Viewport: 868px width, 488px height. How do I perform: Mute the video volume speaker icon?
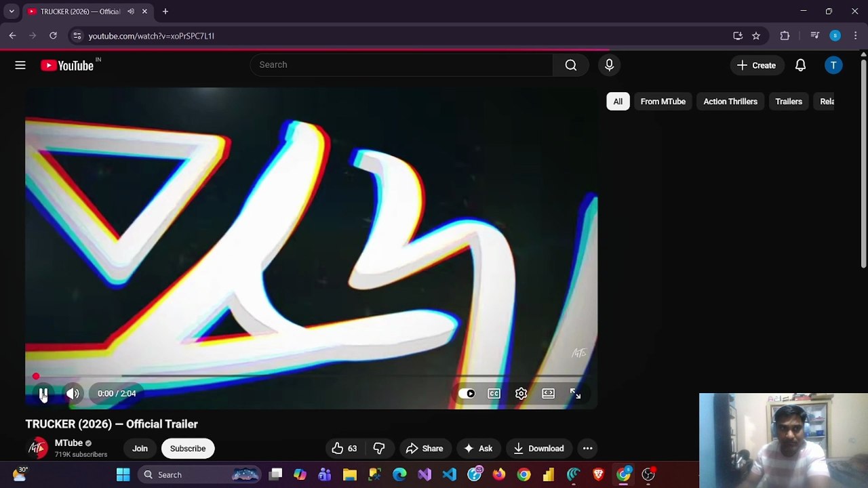73,394
